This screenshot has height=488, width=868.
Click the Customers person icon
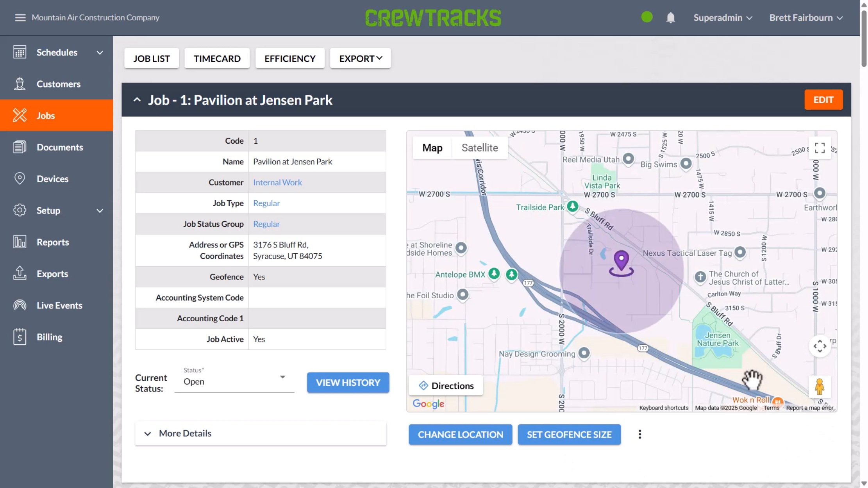coord(20,84)
